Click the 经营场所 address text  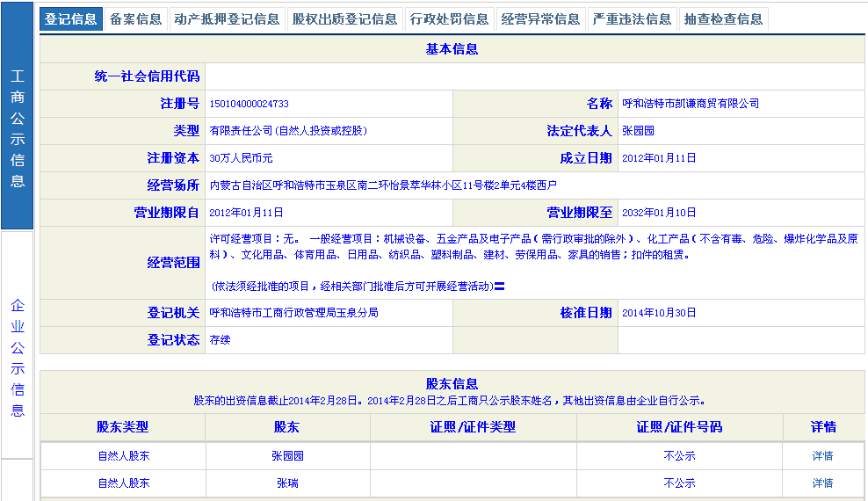tap(383, 185)
